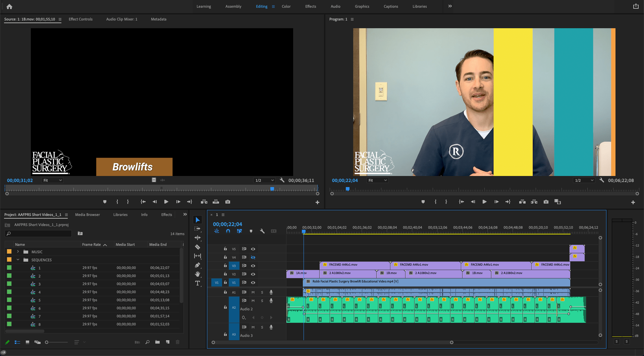Screen dimensions: 644x356
Task: Select the Selection tool arrow
Action: 198,220
